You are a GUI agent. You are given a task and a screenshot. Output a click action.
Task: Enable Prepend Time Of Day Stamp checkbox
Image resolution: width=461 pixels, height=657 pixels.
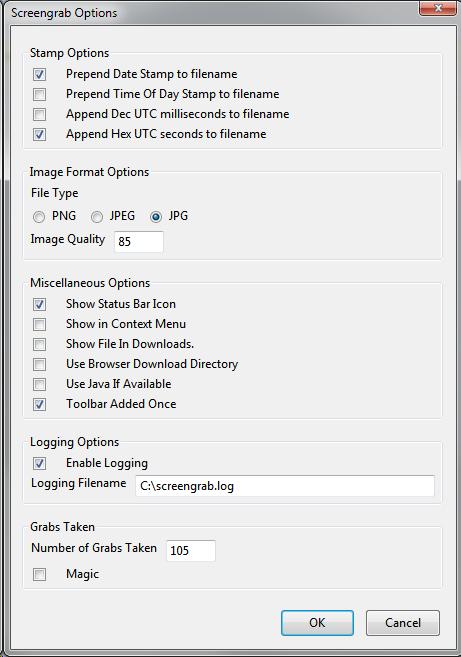pyautogui.click(x=39, y=94)
